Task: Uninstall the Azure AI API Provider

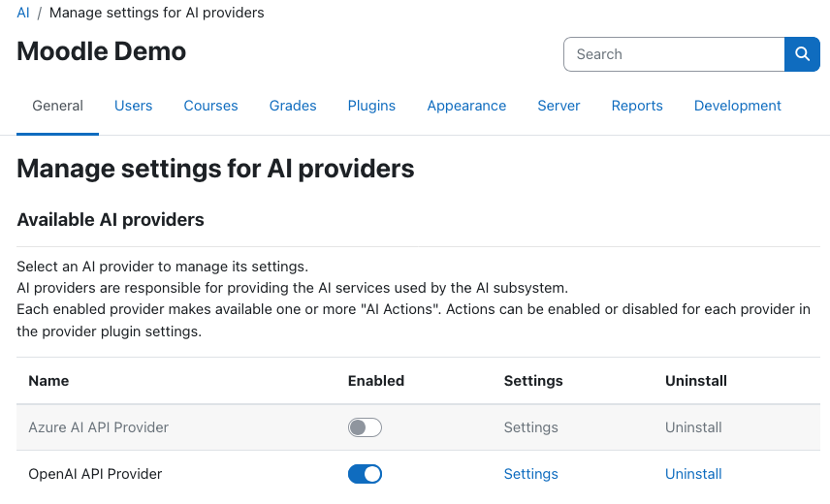Action: pyautogui.click(x=693, y=427)
